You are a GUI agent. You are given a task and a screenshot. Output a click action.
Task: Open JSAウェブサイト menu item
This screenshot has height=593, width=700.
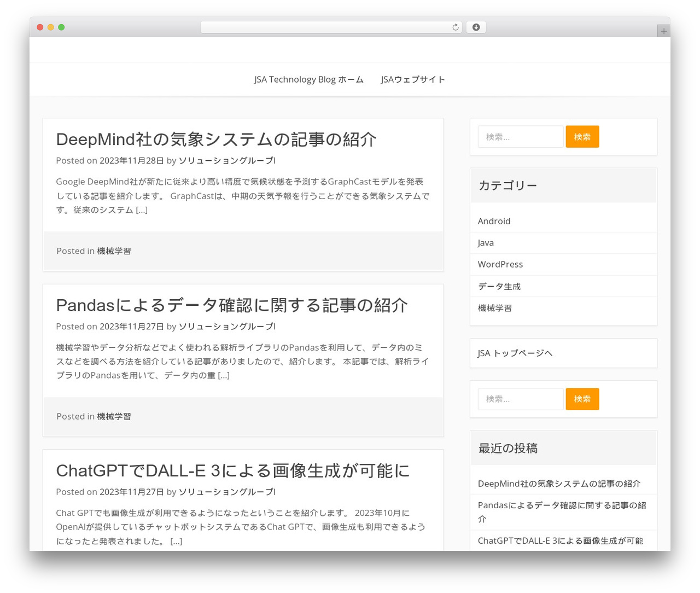(x=413, y=79)
